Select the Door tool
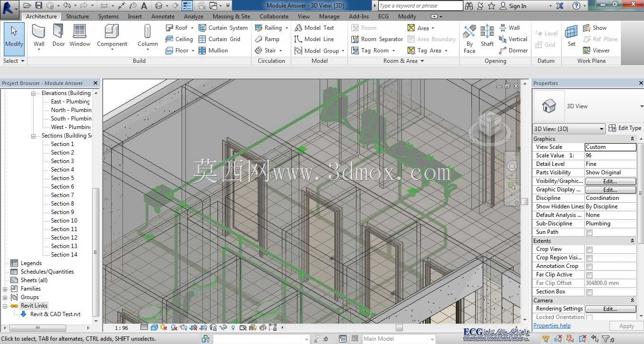Screen dimensions: 644x344 59,36
